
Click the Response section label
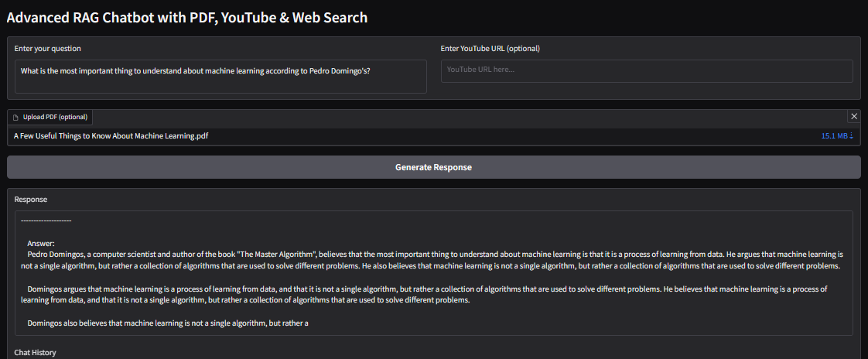click(x=31, y=200)
